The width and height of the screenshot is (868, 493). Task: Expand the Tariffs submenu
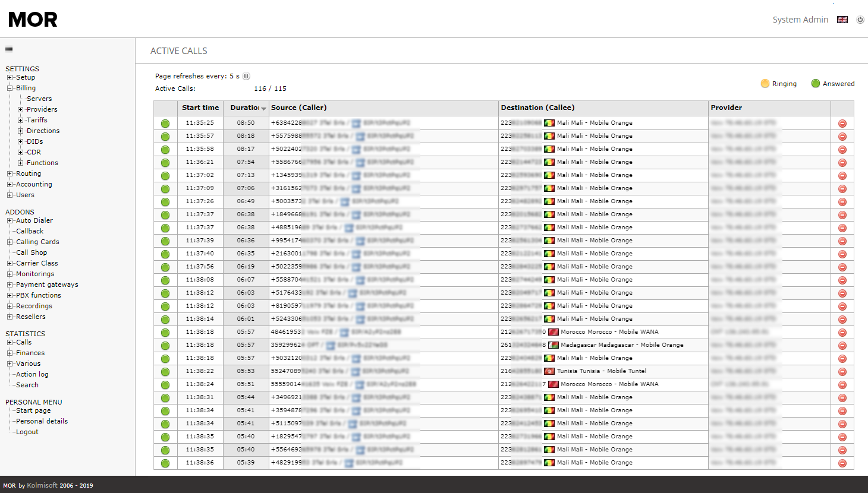(x=21, y=120)
